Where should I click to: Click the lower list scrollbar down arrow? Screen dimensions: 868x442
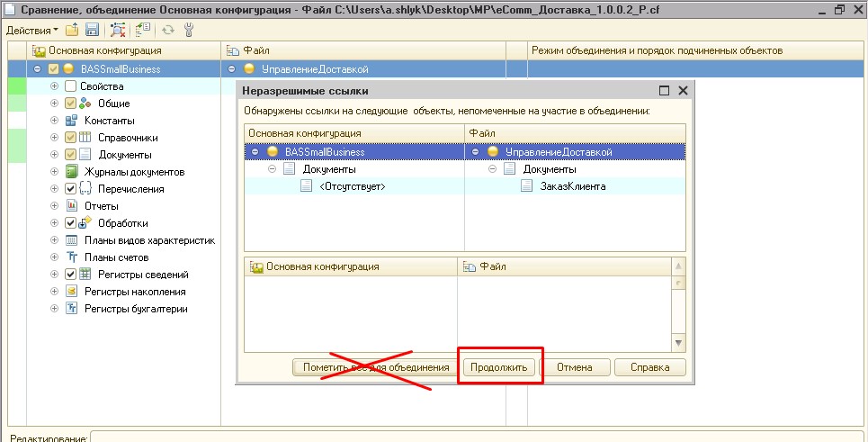[x=678, y=343]
